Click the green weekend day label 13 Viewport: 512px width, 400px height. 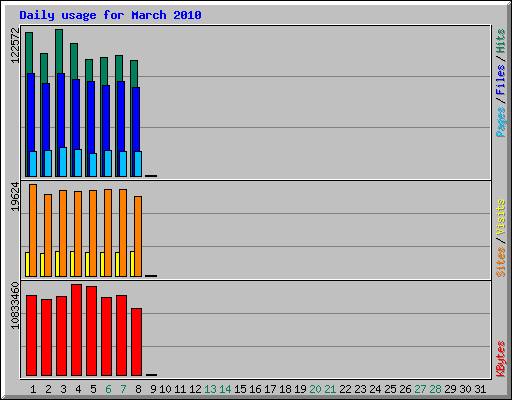pyautogui.click(x=210, y=389)
